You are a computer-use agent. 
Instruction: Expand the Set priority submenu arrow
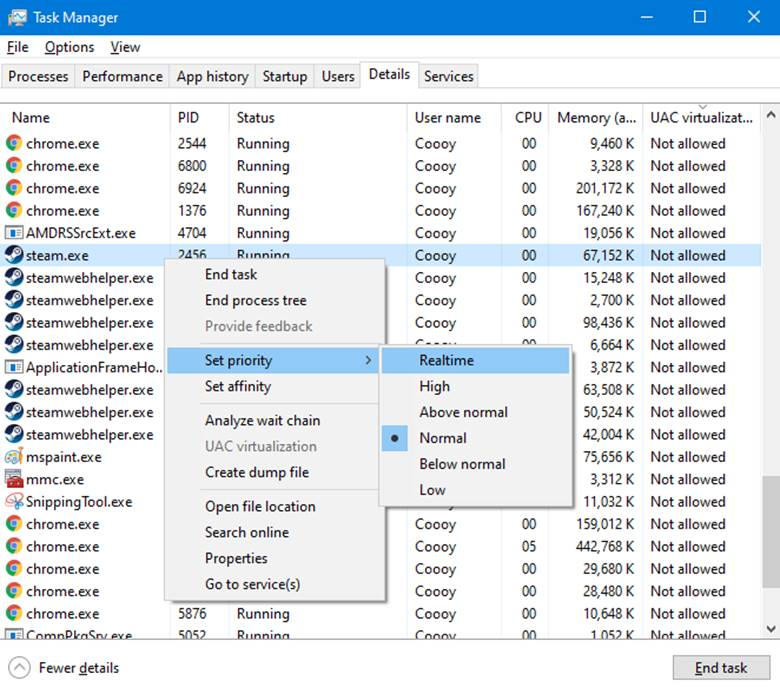pyautogui.click(x=368, y=360)
